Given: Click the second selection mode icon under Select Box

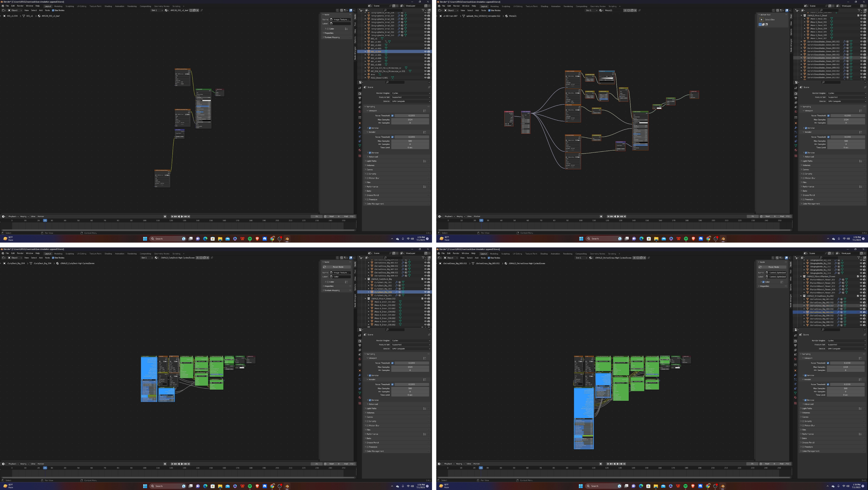Looking at the screenshot, I should pos(763,24).
